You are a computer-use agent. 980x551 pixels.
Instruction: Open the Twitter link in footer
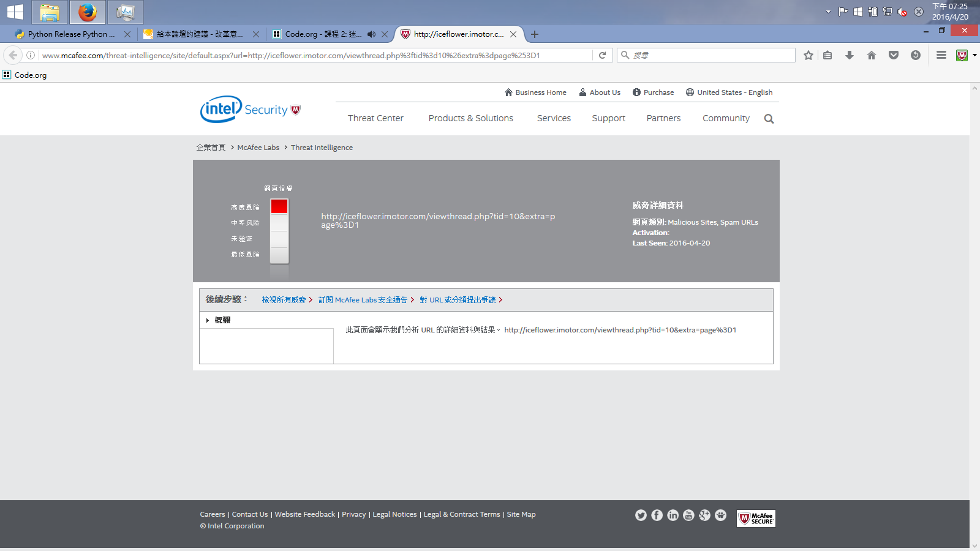tap(641, 515)
